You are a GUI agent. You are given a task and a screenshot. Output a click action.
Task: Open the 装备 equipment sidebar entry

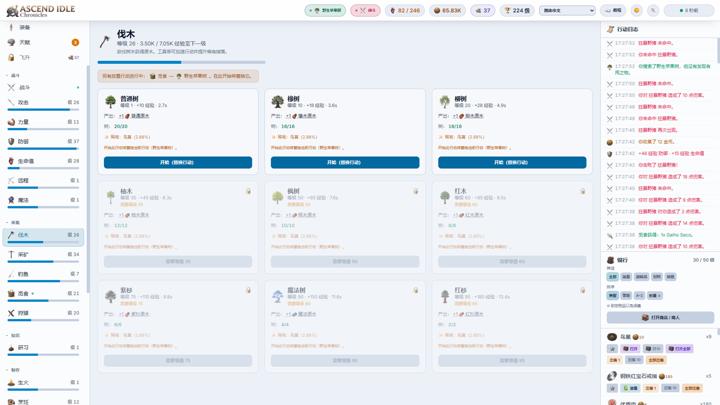coord(43,28)
